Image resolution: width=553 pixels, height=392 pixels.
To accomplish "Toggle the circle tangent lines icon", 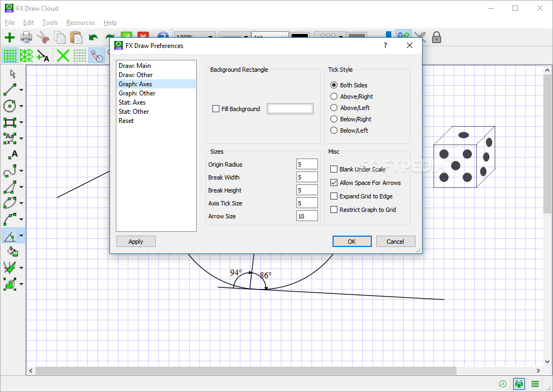I will pyautogui.click(x=96, y=56).
